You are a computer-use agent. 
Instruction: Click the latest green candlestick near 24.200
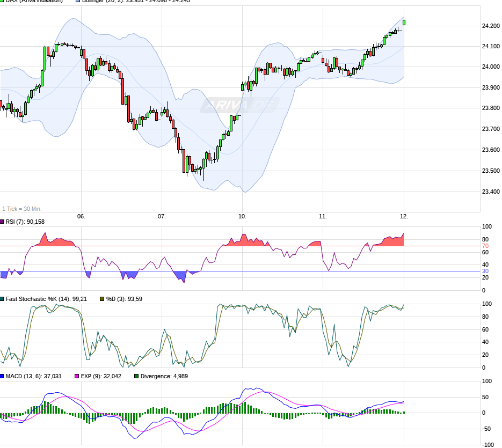point(404,22)
